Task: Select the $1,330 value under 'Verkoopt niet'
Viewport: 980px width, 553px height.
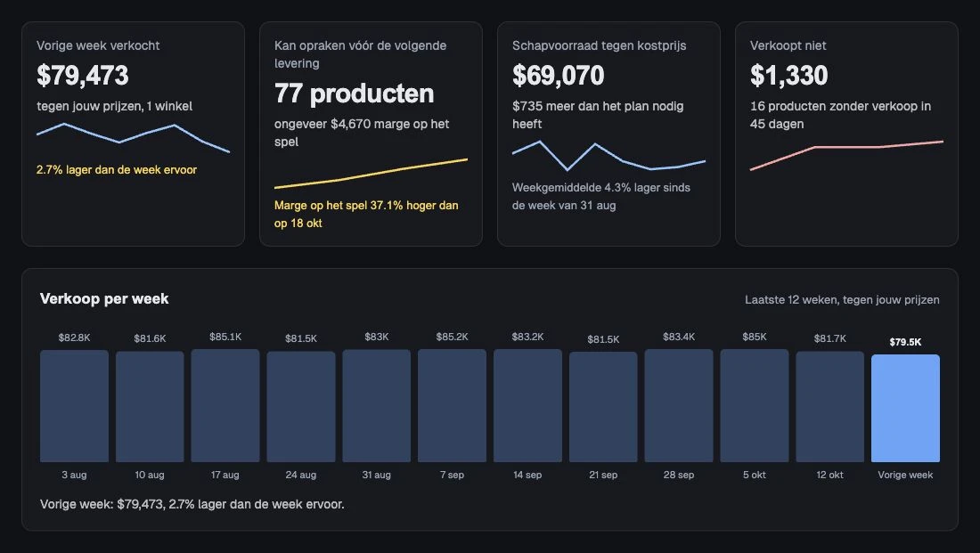Action: pyautogui.click(x=788, y=76)
